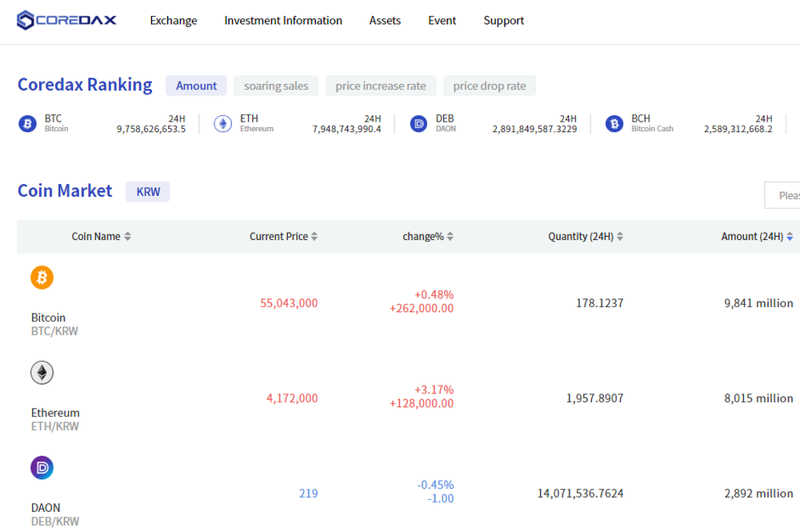The width and height of the screenshot is (800, 532).
Task: Click Bitcoin quantity 178.1237
Action: pyautogui.click(x=599, y=303)
